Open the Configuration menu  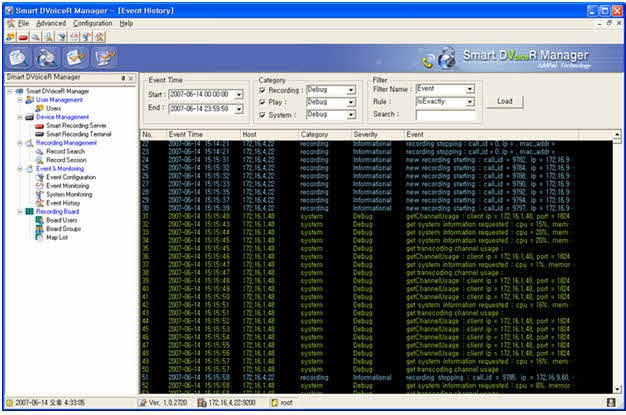[93, 22]
